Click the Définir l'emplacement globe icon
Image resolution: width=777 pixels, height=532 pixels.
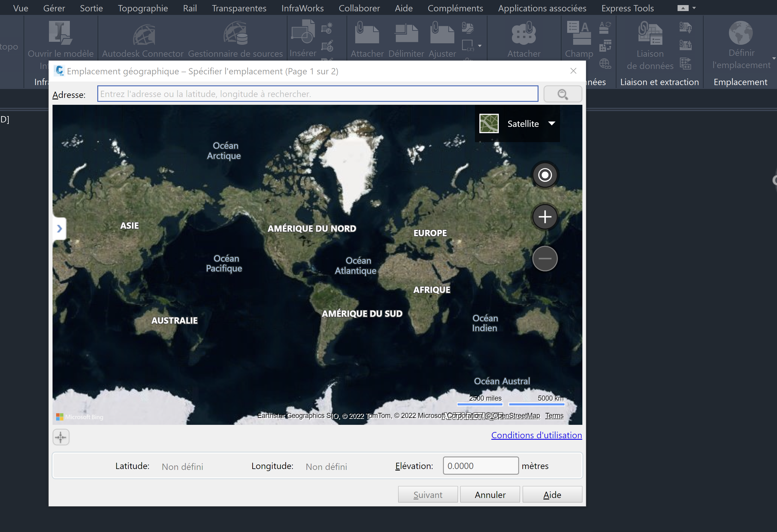[x=741, y=33]
